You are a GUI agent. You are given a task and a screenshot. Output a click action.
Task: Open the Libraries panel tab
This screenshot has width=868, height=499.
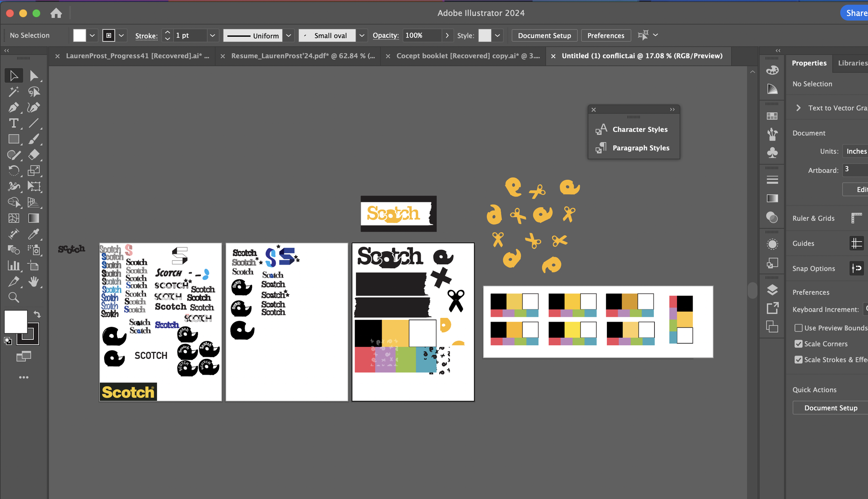852,63
